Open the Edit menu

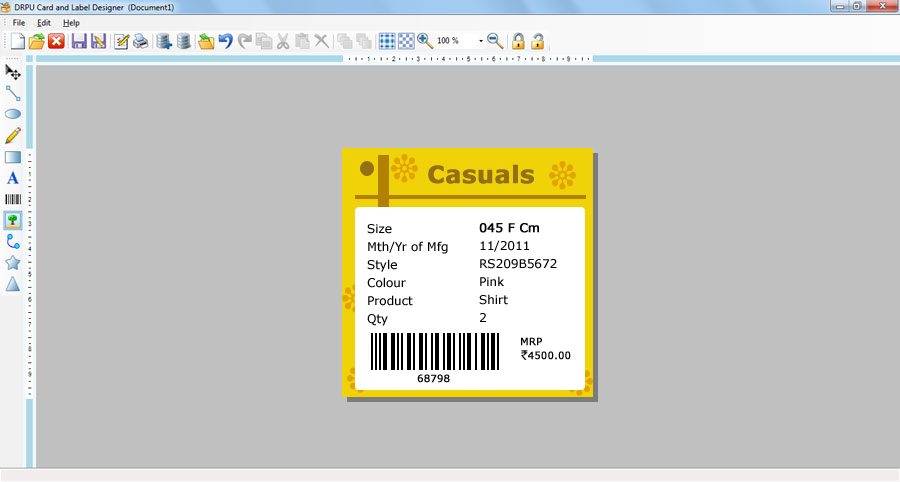(x=44, y=23)
